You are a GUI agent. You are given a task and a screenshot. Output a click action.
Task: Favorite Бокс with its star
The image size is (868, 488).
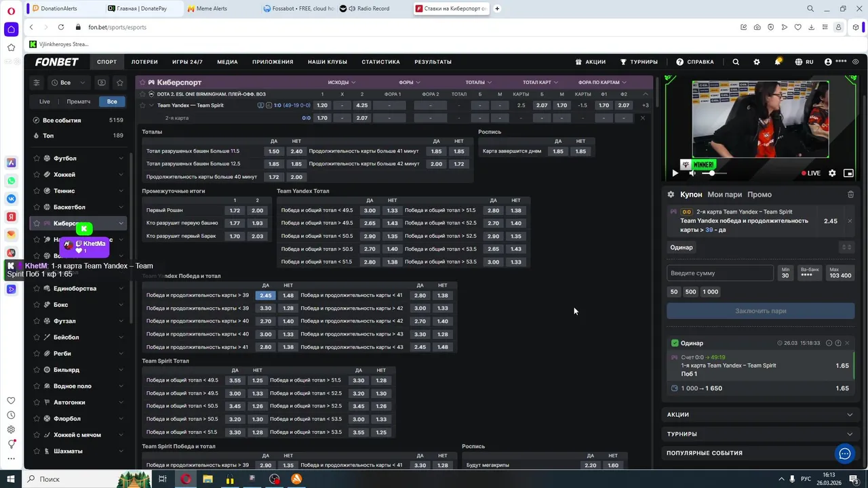(37, 305)
